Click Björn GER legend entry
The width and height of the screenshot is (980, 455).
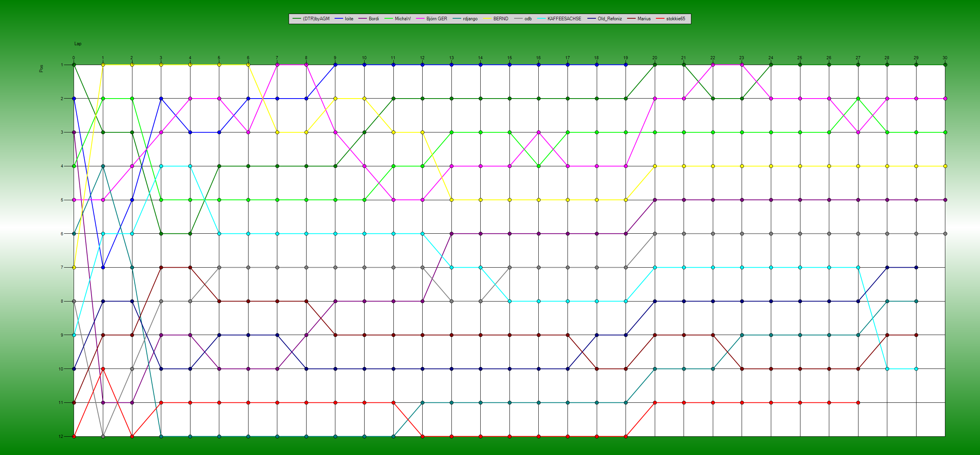point(437,19)
